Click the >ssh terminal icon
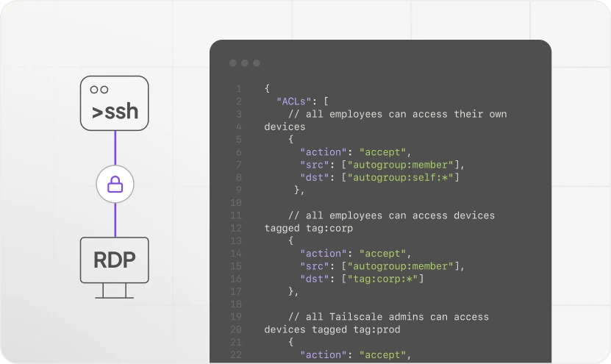The image size is (611, 364). click(114, 103)
